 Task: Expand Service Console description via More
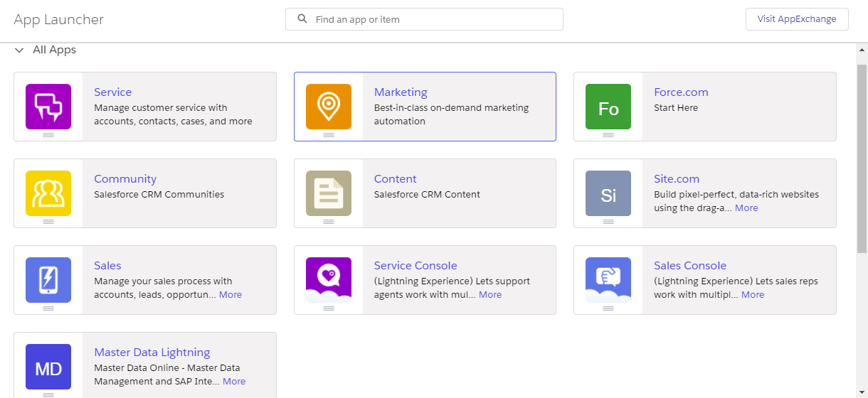click(x=489, y=295)
